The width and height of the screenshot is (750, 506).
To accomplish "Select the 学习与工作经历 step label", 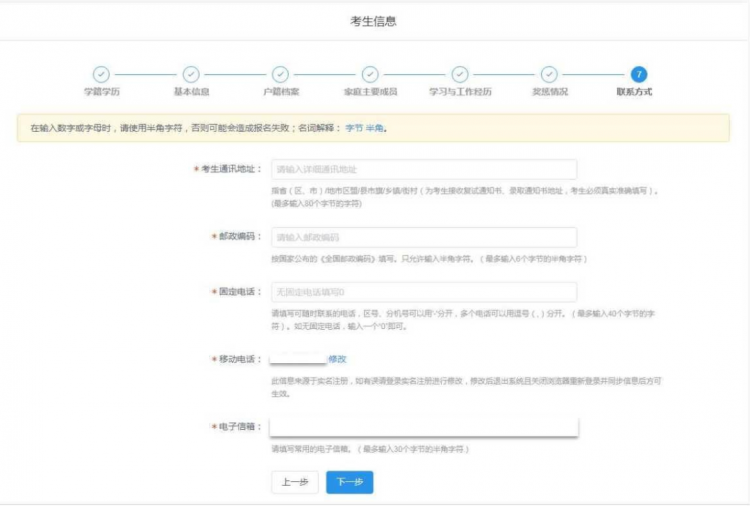I will click(x=460, y=92).
